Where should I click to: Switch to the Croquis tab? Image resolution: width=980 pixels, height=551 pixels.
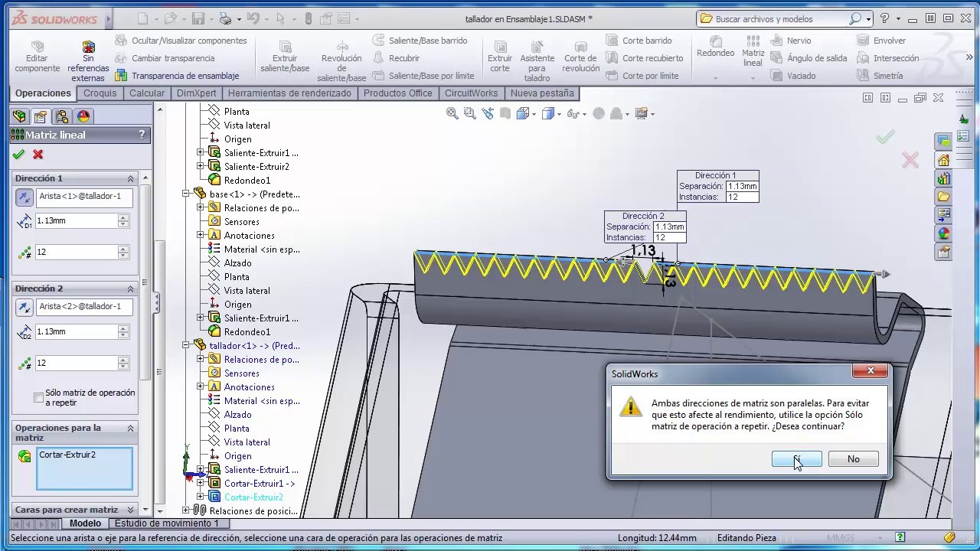(100, 93)
